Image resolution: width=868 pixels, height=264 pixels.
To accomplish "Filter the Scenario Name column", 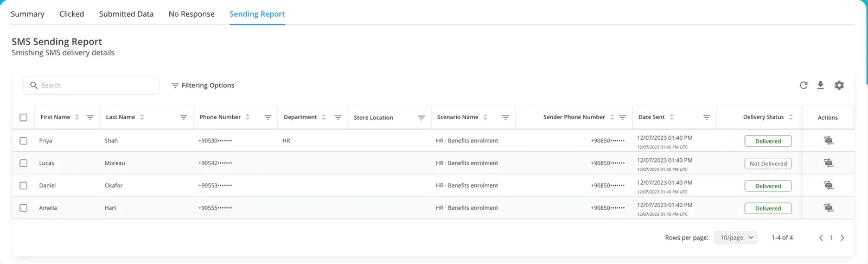I will tap(505, 117).
